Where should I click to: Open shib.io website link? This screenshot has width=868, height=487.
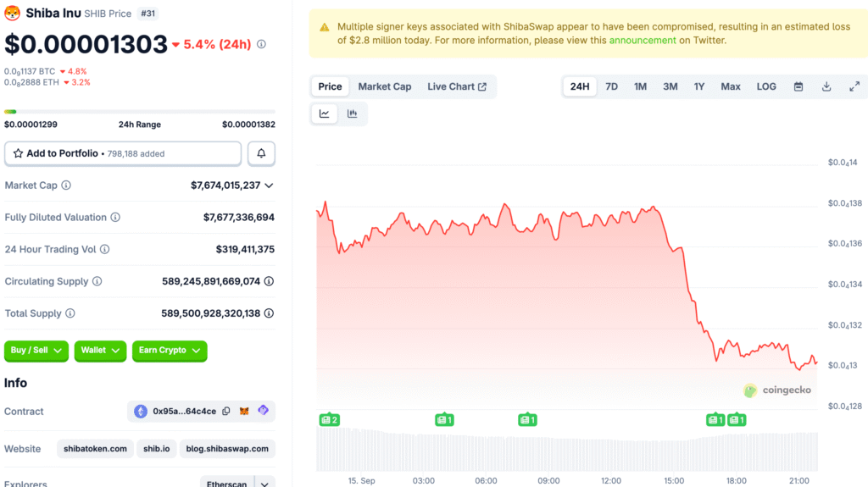tap(157, 449)
